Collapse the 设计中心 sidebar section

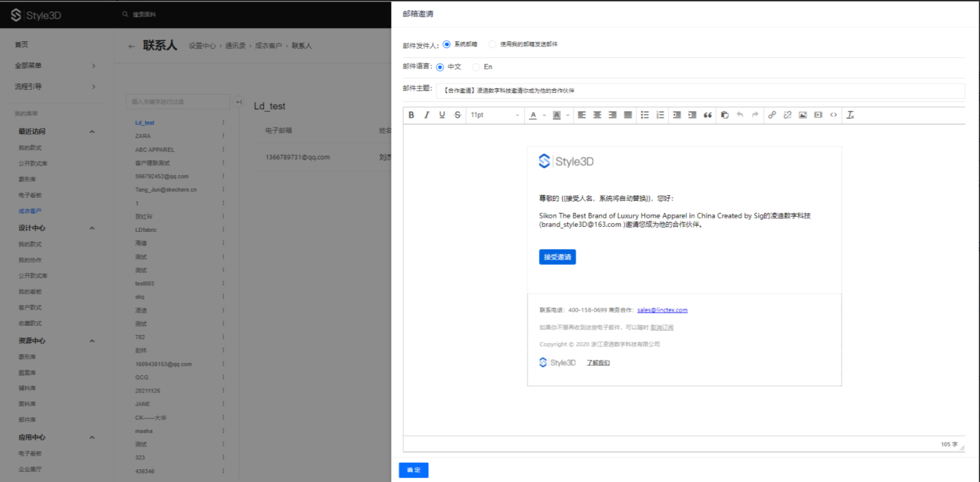coord(92,228)
